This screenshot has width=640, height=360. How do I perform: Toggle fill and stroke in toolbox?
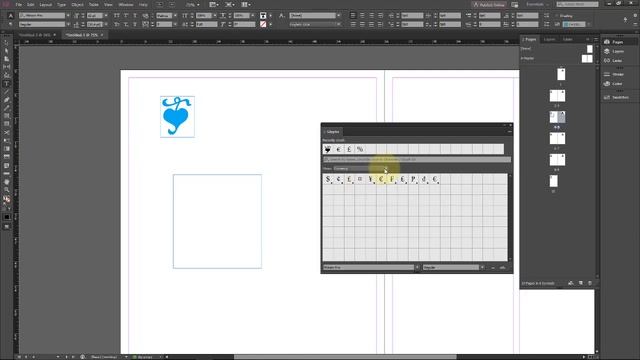coord(7,199)
